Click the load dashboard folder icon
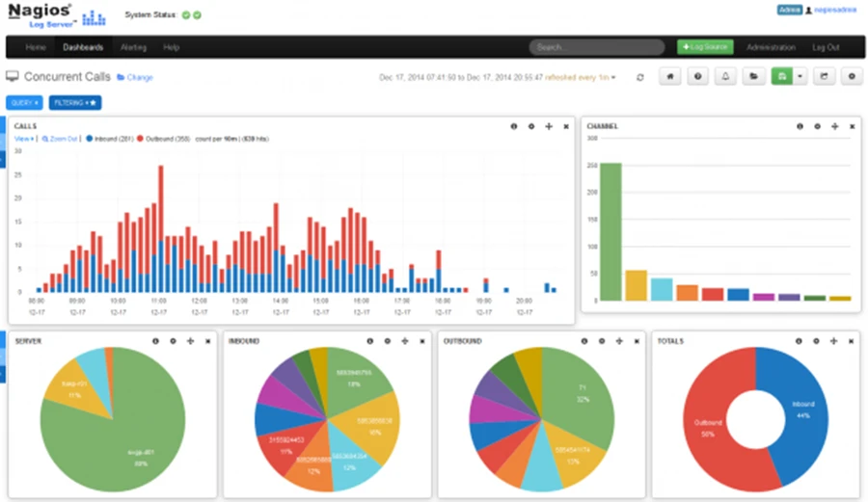Screen dimensions: 868x502 coord(752,76)
